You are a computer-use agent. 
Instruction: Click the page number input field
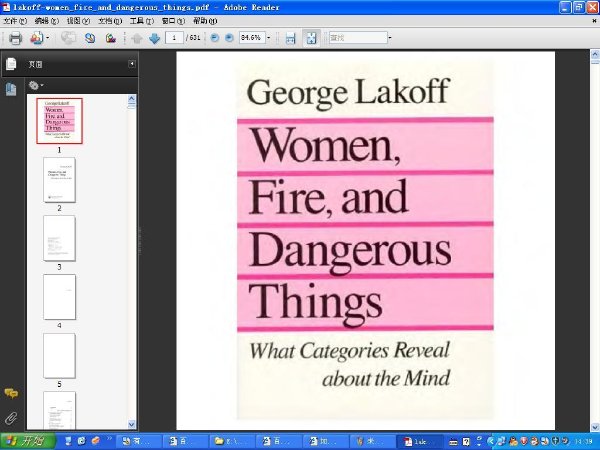[x=174, y=38]
